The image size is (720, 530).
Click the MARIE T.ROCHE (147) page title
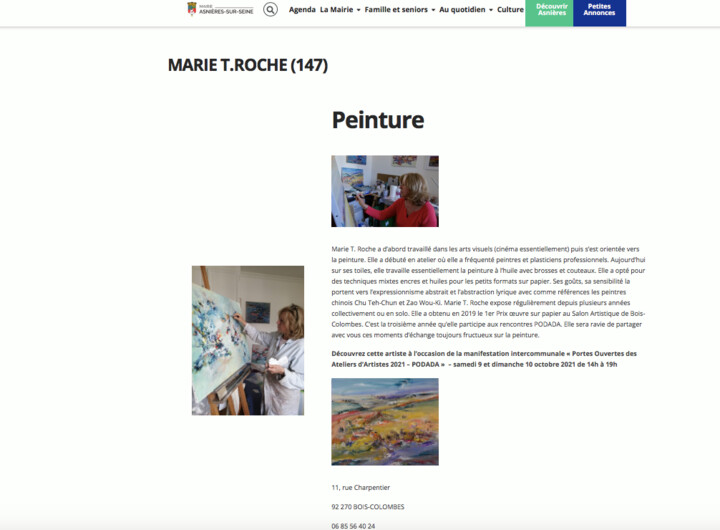point(248,65)
